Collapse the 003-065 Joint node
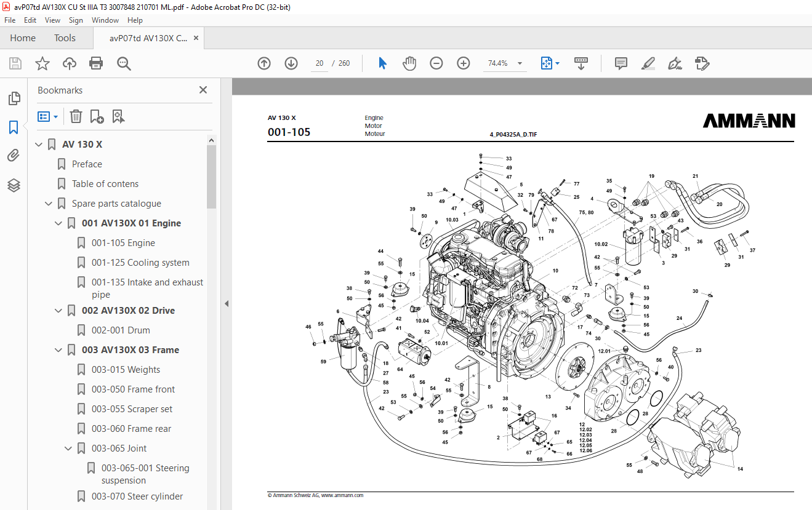Viewport: 812px width, 510px height. pos(68,448)
